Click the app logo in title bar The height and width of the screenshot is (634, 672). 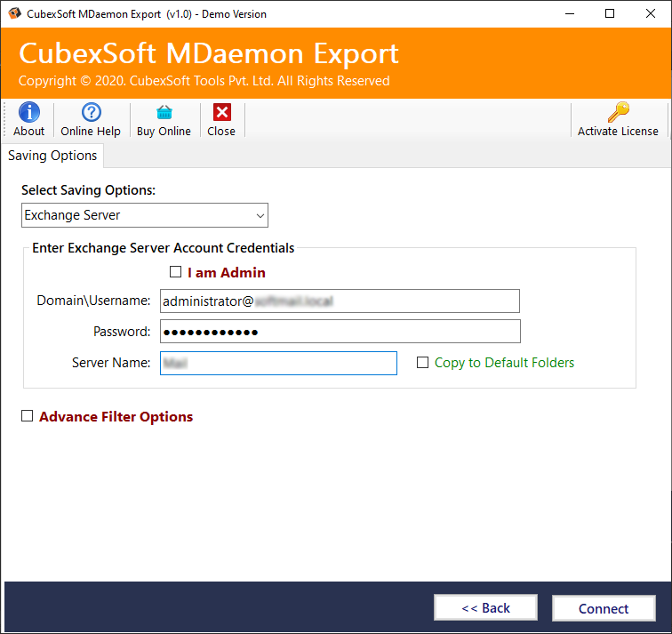pos(13,13)
